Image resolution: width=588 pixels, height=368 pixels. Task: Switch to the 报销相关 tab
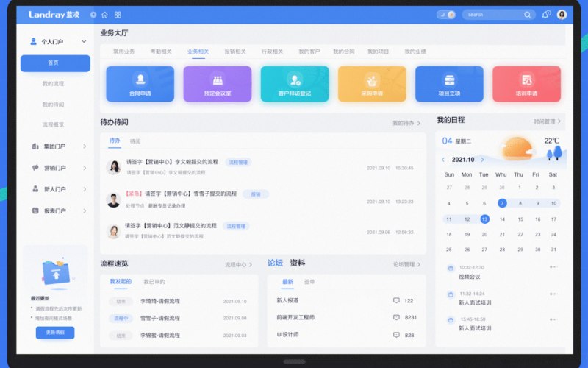(x=235, y=52)
